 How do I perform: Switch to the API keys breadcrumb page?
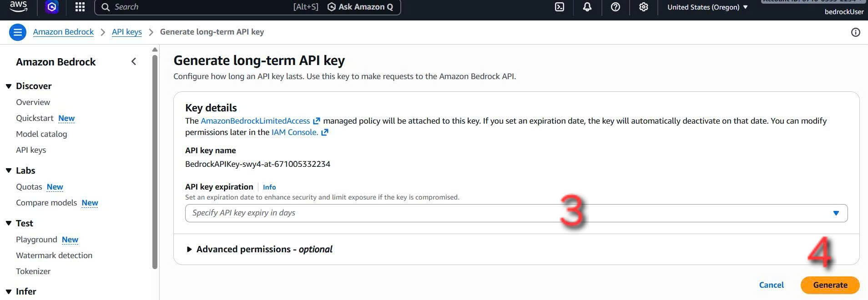pyautogui.click(x=126, y=32)
